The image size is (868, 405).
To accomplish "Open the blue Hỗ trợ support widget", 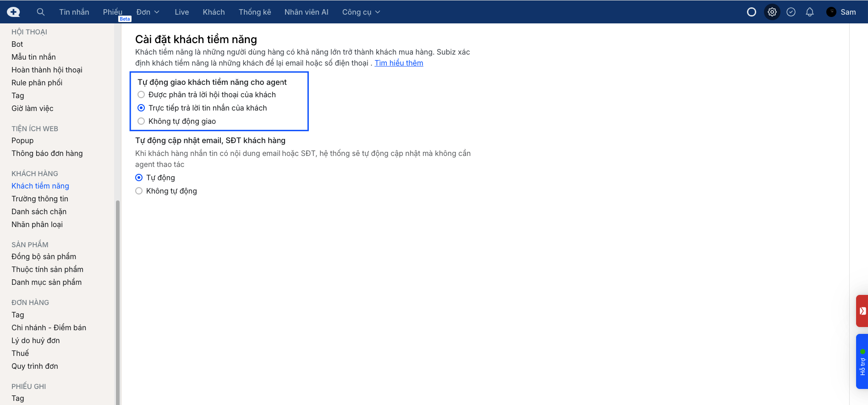I will (862, 361).
